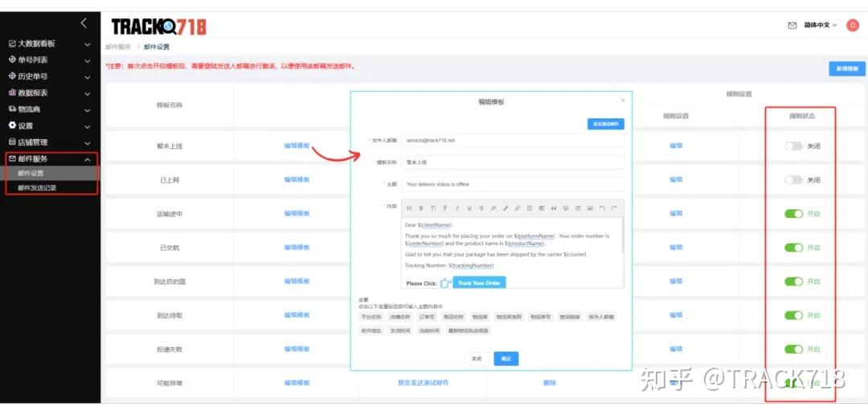Click the underline icon in editor toolbar

click(469, 208)
